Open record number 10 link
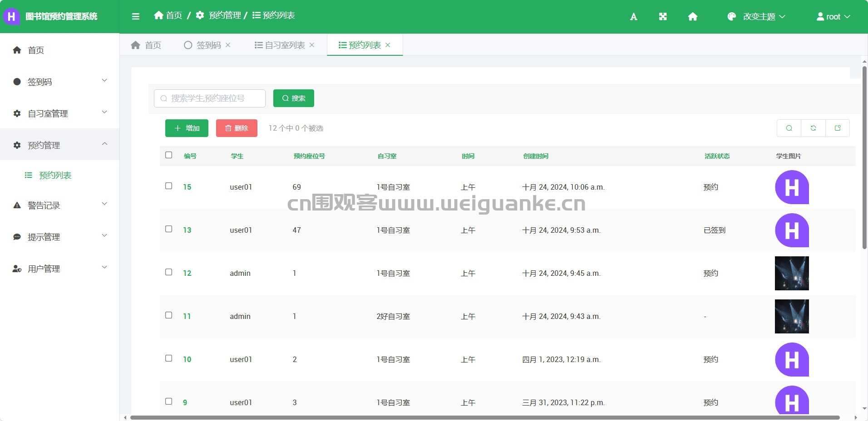 pyautogui.click(x=187, y=359)
